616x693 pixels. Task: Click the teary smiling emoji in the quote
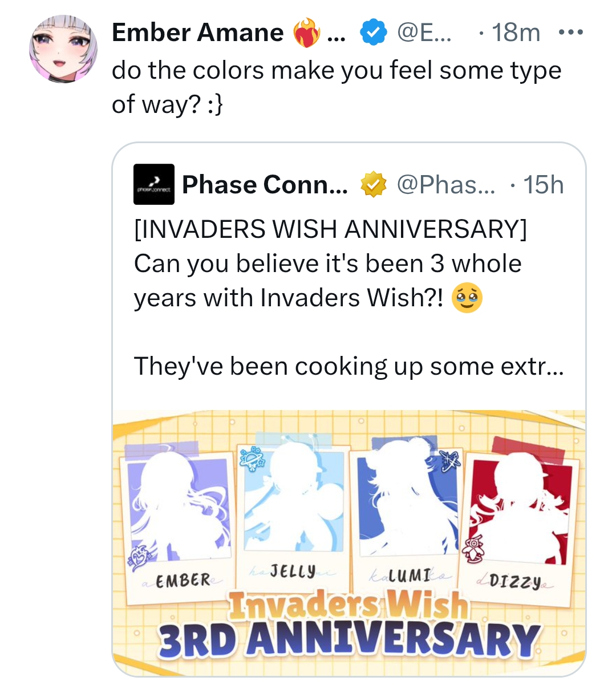pyautogui.click(x=467, y=298)
